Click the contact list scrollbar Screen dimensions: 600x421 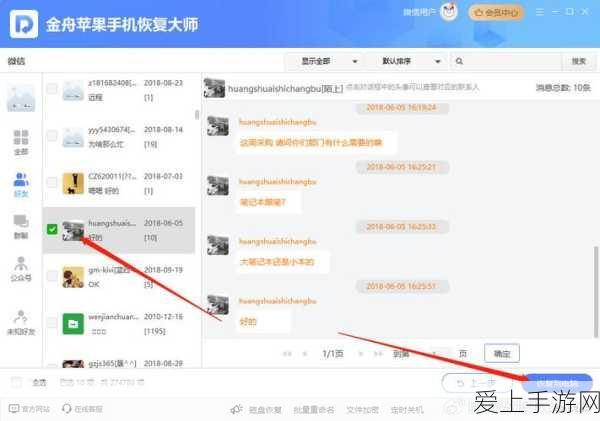(197, 115)
